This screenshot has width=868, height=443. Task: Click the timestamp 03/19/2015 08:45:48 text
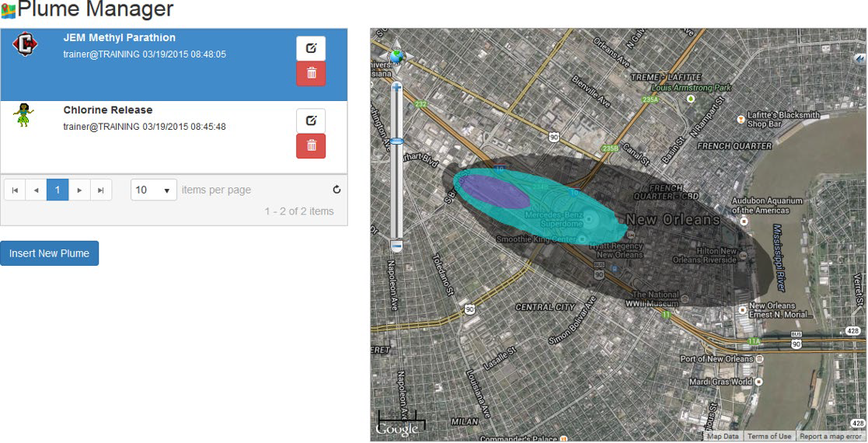point(184,127)
